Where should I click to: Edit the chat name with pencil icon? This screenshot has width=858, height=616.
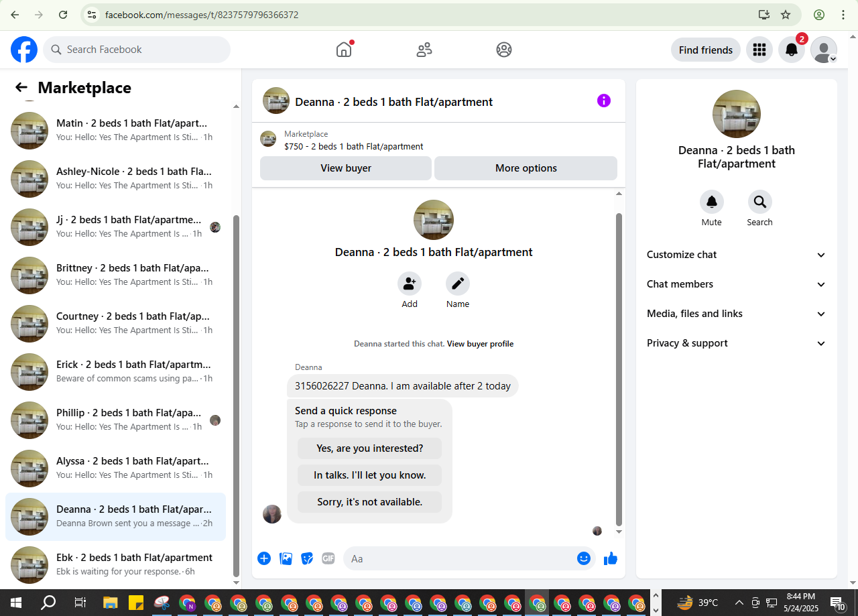(x=458, y=284)
